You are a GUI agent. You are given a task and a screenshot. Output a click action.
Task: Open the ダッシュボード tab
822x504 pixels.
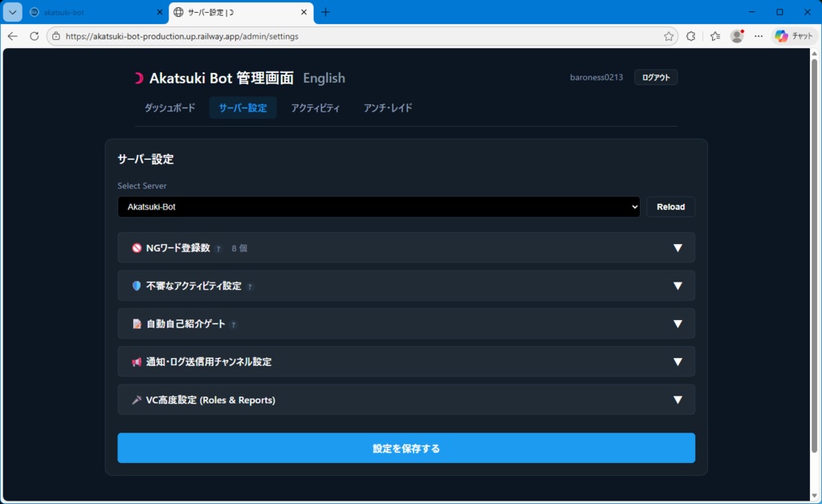tap(169, 108)
